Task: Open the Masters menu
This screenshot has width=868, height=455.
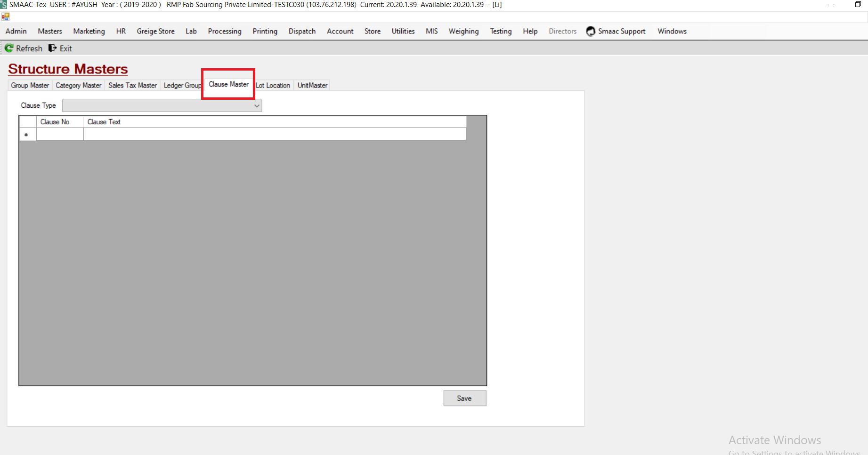Action: tap(50, 31)
